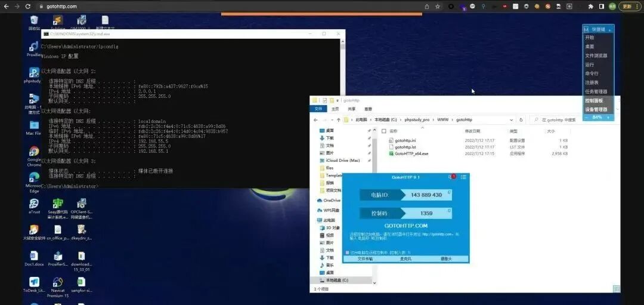The image size is (644, 305).
Task: Expand the Explorer address history dropdown
Action: coord(512,120)
